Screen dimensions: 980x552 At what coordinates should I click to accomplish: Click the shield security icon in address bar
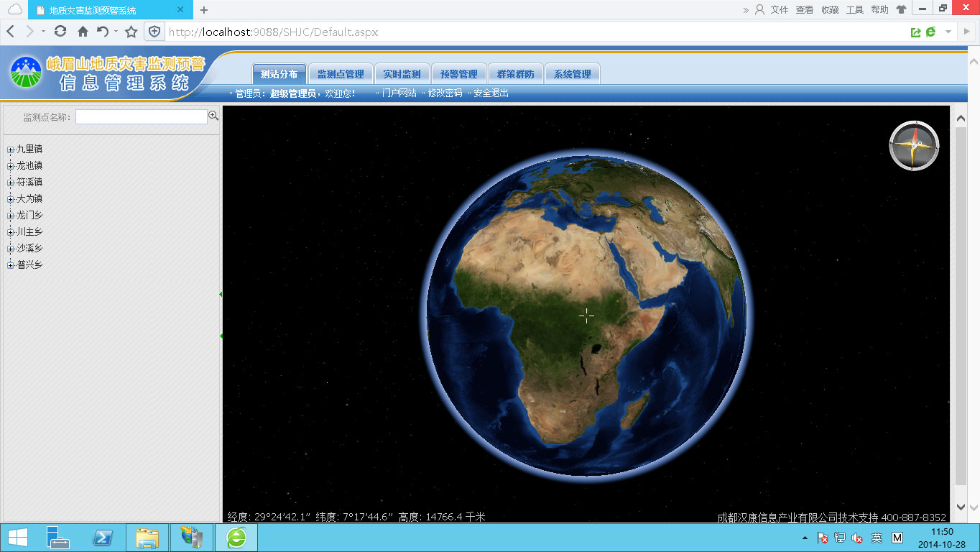pos(154,32)
